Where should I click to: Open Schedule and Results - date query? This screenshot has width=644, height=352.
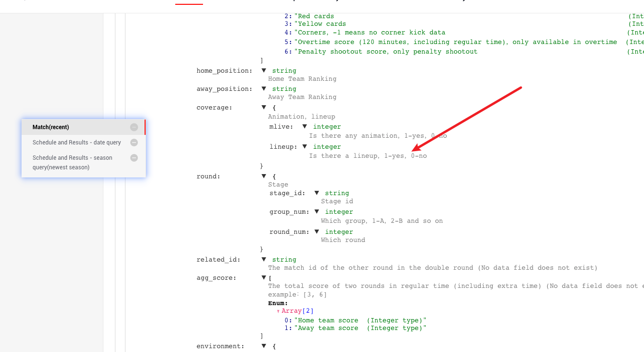click(x=77, y=143)
